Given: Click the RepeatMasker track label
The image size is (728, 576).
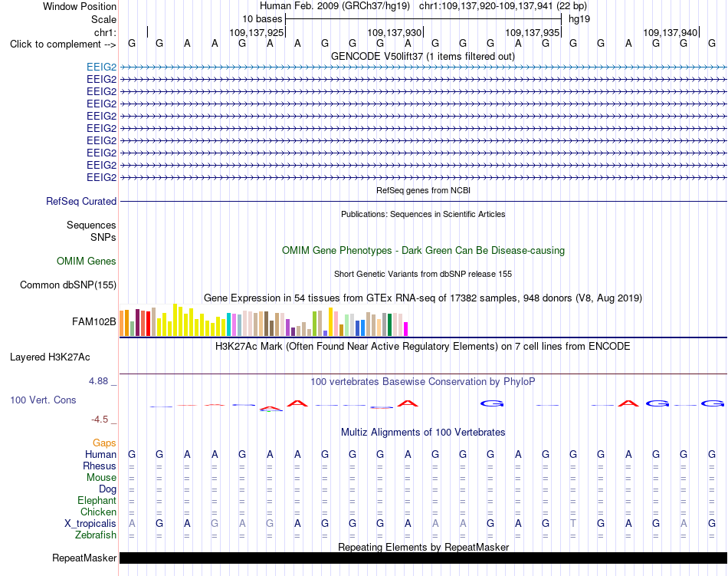Looking at the screenshot, I should click(84, 558).
